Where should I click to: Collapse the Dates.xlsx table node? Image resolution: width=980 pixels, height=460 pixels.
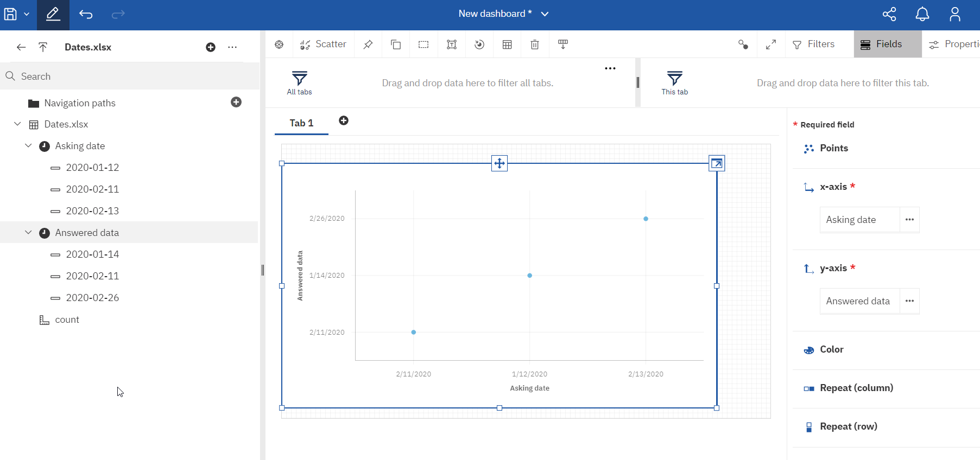coord(17,124)
